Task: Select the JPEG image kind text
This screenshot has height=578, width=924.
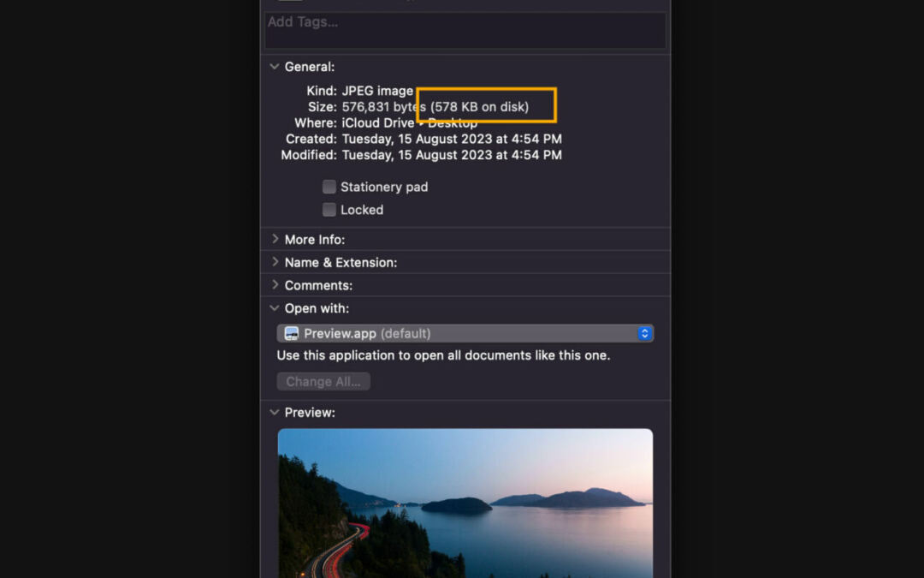Action: 377,91
